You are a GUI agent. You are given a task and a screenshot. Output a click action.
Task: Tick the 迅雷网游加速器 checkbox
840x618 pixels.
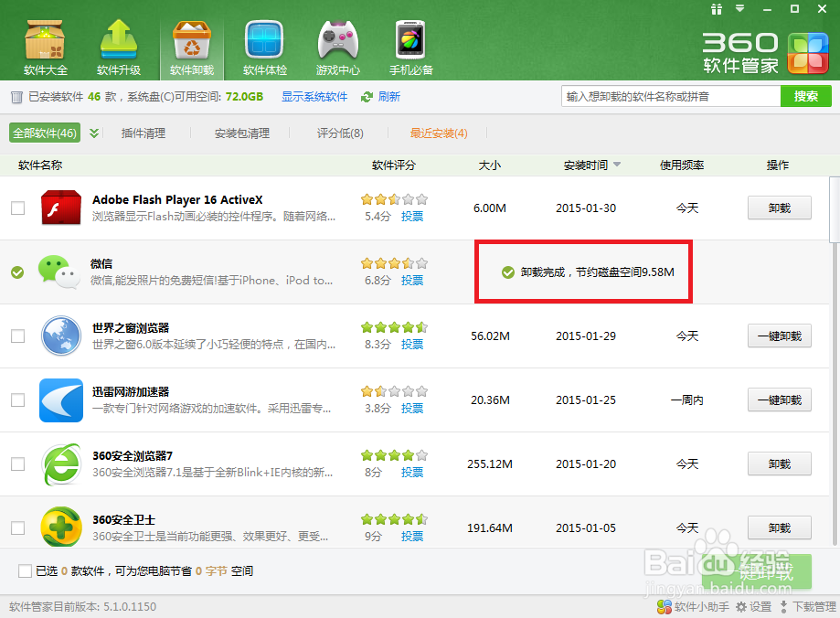pyautogui.click(x=17, y=400)
